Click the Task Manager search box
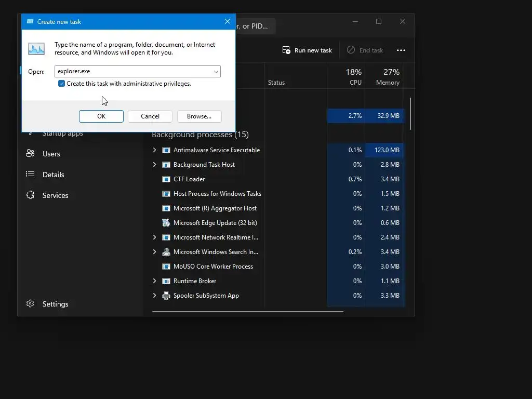532x399 pixels. pos(255,26)
